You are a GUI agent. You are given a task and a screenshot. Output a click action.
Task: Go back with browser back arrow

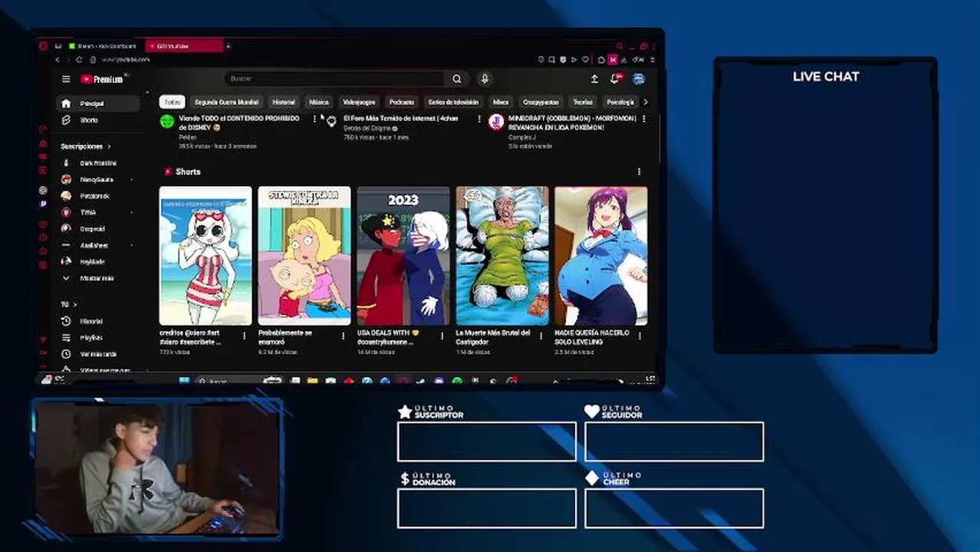tap(58, 60)
